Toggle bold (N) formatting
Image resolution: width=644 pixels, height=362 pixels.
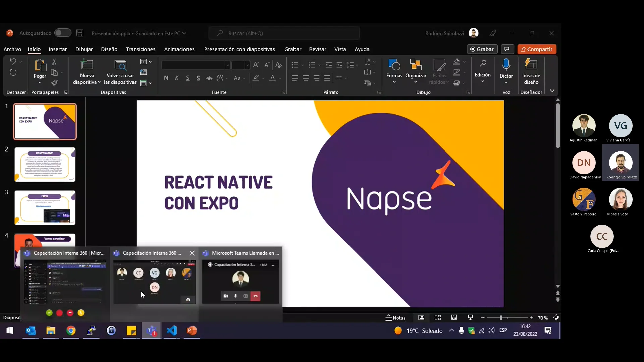coord(166,78)
